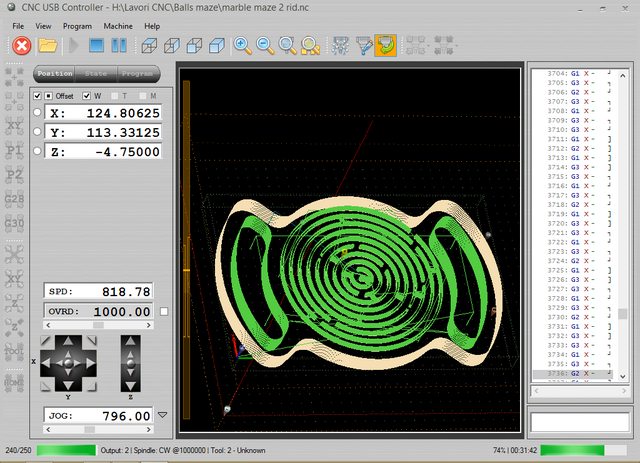
Task: Click the funnel filter toolbar icon
Action: [363, 45]
